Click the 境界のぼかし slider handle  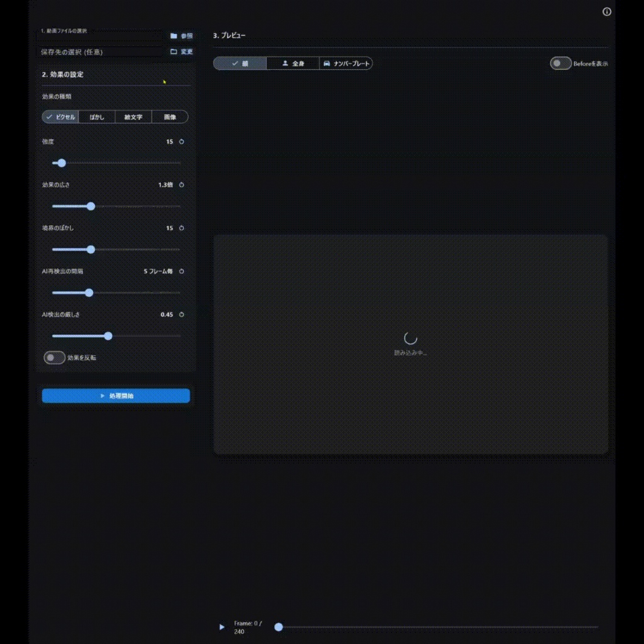click(x=91, y=249)
